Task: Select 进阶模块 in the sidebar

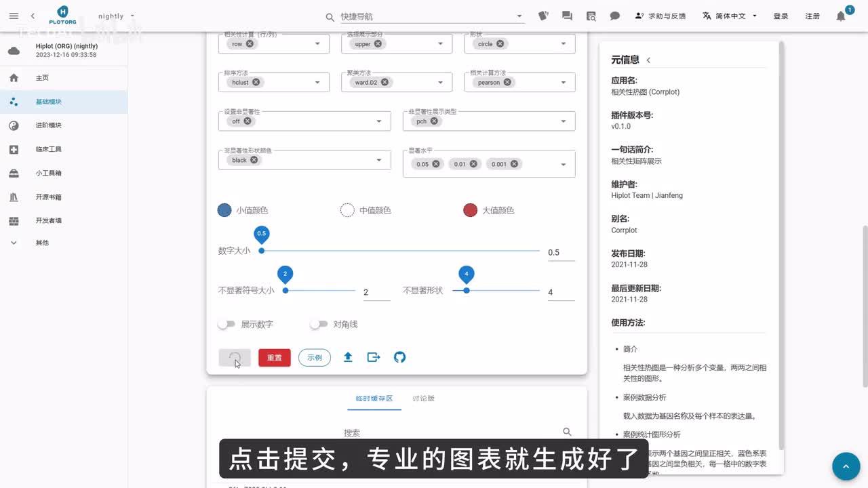Action: click(49, 125)
